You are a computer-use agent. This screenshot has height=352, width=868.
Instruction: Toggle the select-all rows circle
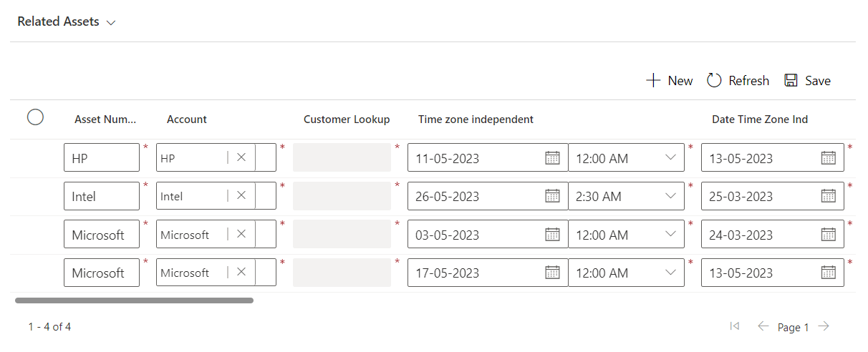coord(35,117)
